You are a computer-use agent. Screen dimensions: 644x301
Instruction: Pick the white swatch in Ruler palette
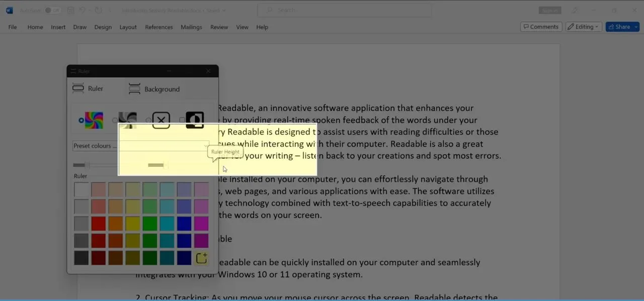[x=82, y=189]
